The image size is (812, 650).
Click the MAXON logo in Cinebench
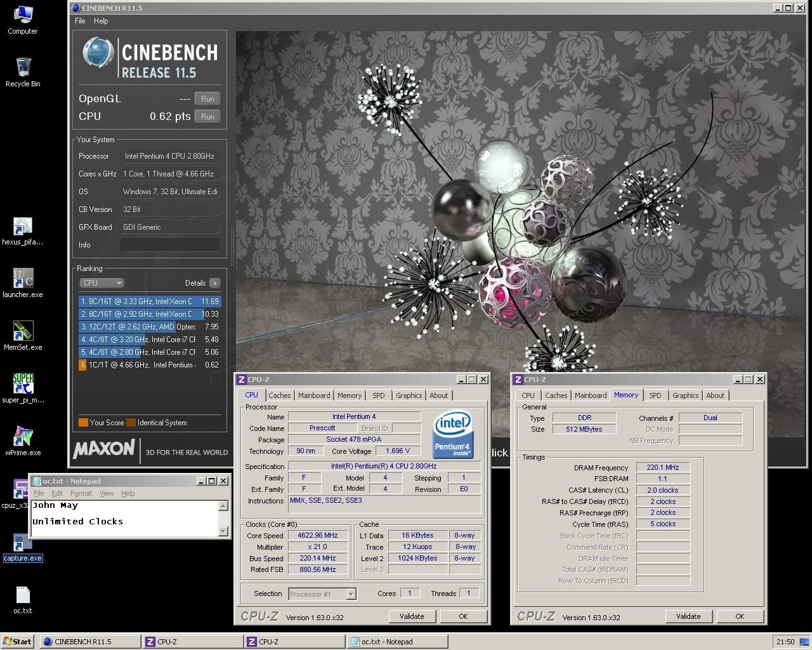[104, 449]
